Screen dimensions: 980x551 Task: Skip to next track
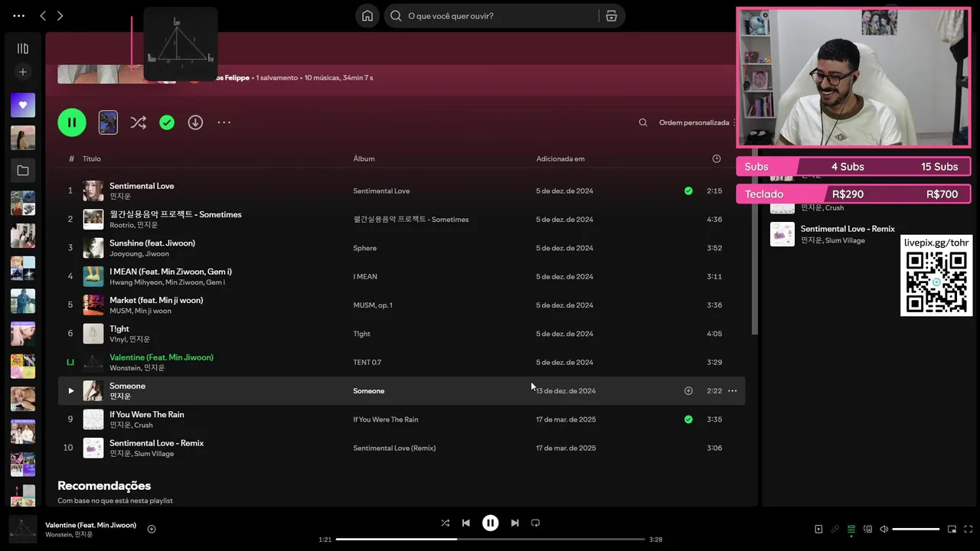(514, 523)
